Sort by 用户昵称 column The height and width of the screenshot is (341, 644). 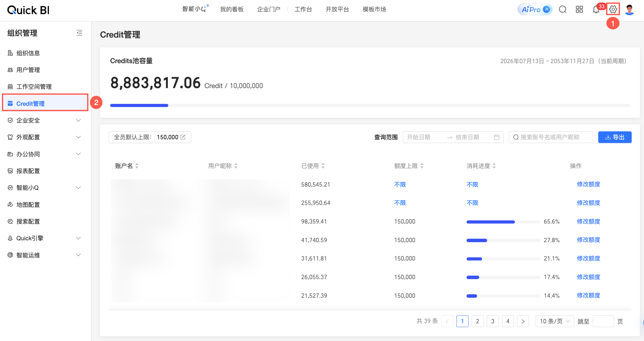click(236, 166)
